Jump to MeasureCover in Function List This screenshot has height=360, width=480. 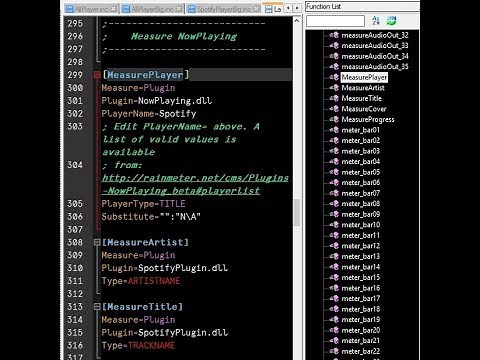364,109
